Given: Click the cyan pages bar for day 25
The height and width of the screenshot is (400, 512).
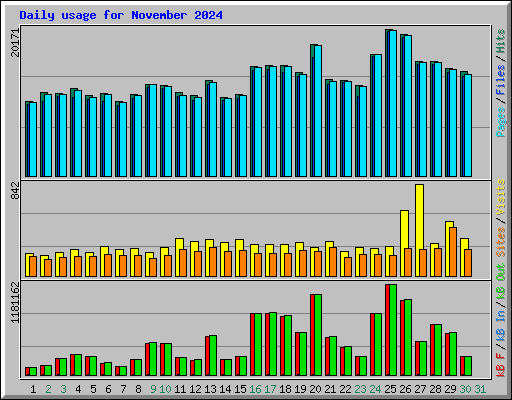Looking at the screenshot, I should (392, 104).
